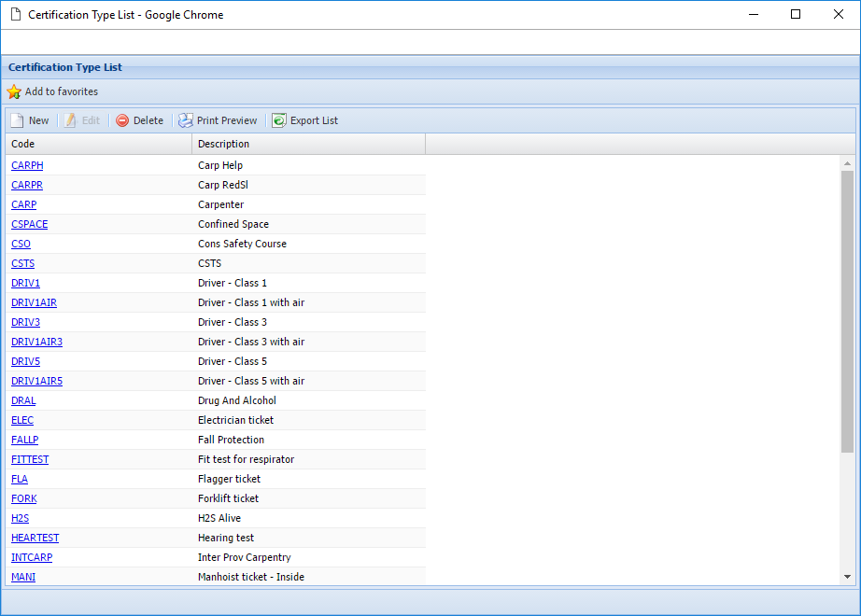Click the scroll down arrow of list
The image size is (861, 616).
coord(847,577)
